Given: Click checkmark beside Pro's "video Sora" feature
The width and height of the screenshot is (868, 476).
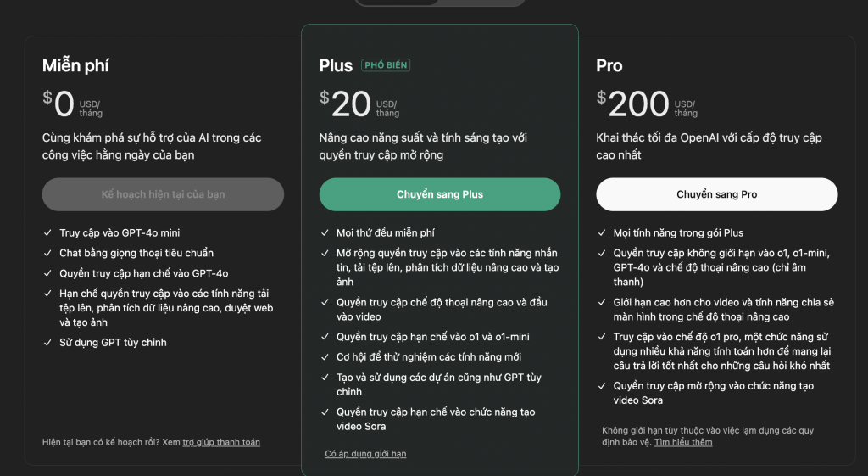Looking at the screenshot, I should pyautogui.click(x=602, y=386).
